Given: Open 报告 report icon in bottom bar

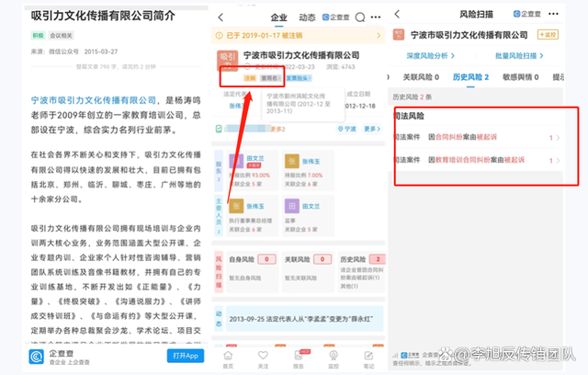Looking at the screenshot, I should pos(299,359).
